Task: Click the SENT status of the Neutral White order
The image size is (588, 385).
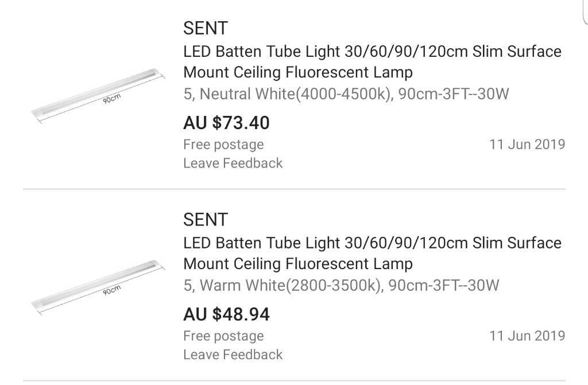Action: (x=206, y=28)
